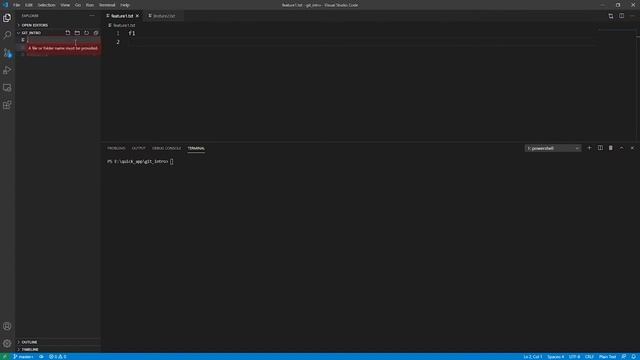Switch to the feature1.txt editor tab
The width and height of the screenshot is (640, 360).
[x=122, y=16]
